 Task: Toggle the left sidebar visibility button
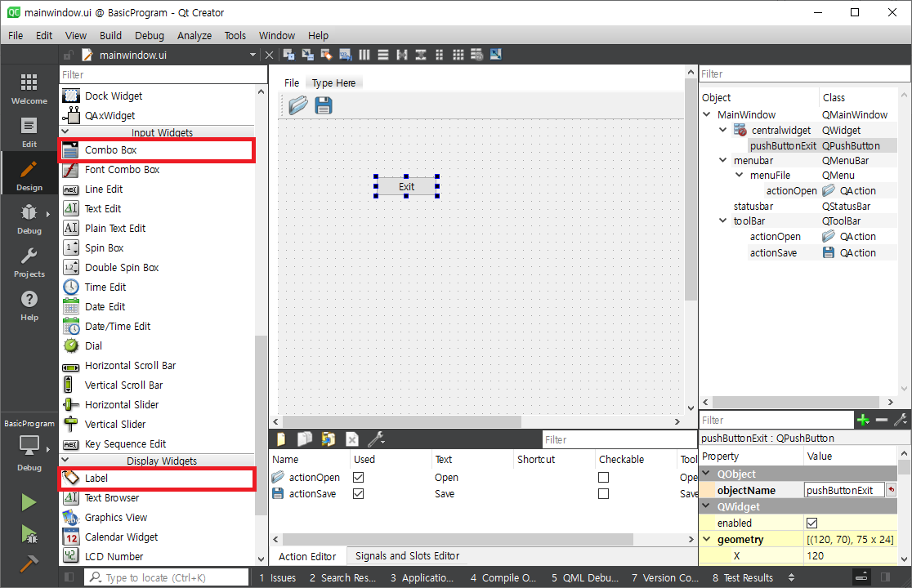point(69,577)
